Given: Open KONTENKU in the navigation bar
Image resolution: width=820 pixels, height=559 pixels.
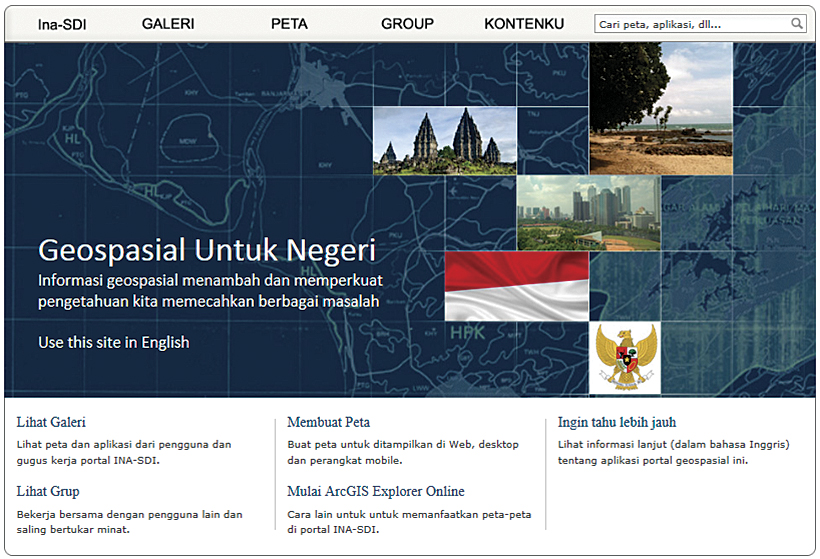Looking at the screenshot, I should [x=524, y=24].
